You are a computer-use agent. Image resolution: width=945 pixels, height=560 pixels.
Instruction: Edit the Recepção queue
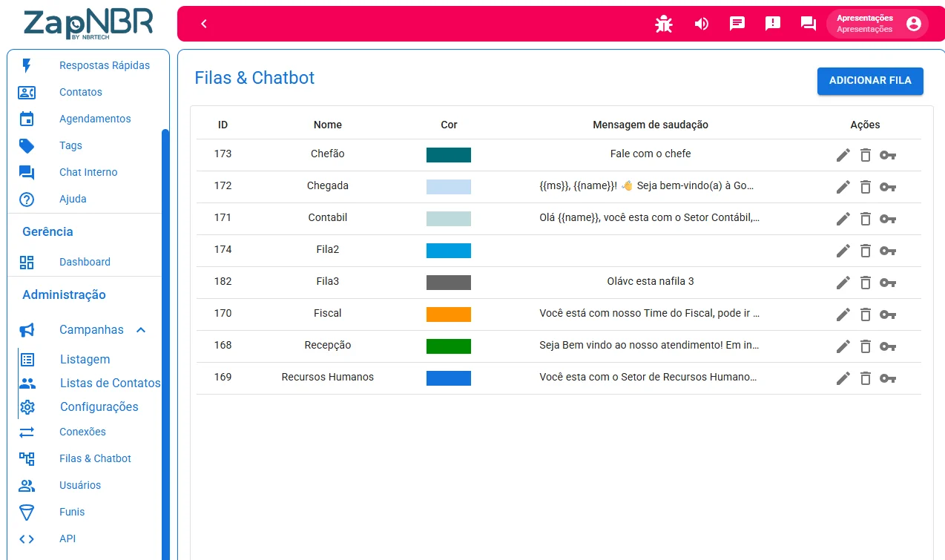[x=843, y=346]
